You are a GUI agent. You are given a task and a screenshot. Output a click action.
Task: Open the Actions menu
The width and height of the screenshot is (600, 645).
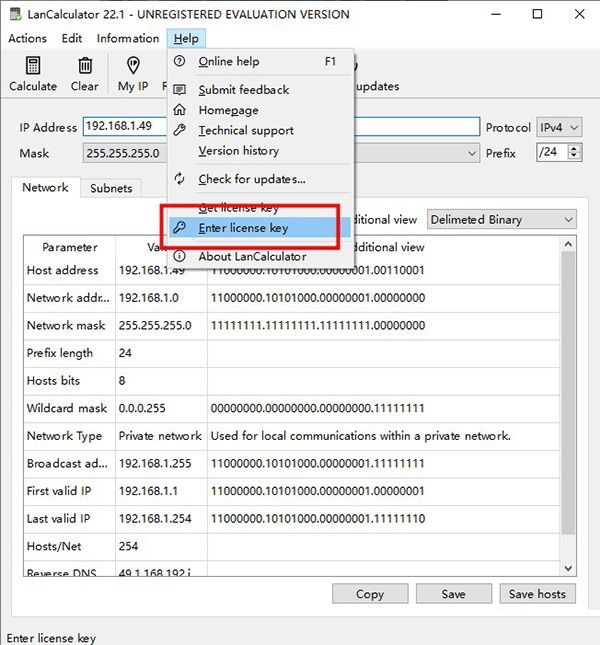coord(28,38)
